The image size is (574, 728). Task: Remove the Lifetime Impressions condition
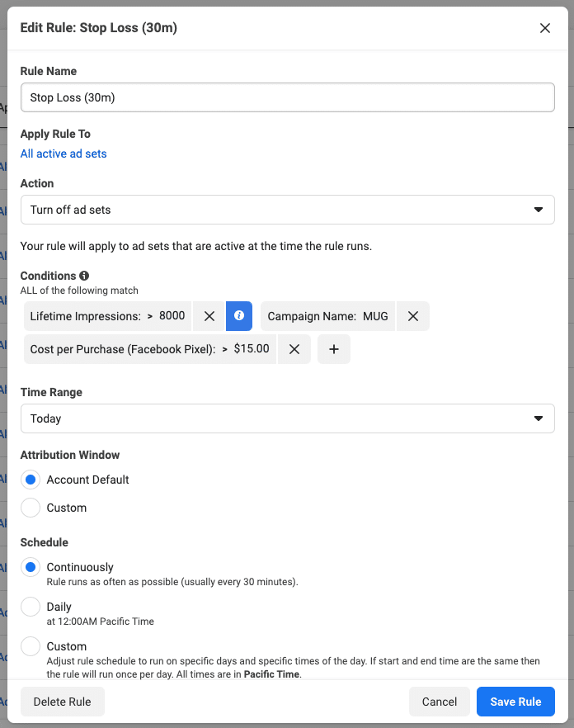[209, 316]
